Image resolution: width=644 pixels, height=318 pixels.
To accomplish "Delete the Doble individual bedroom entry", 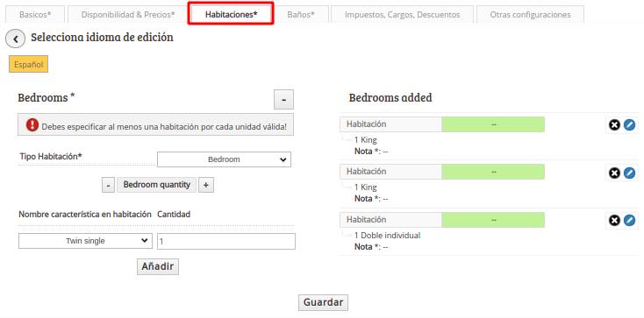I will tap(614, 221).
